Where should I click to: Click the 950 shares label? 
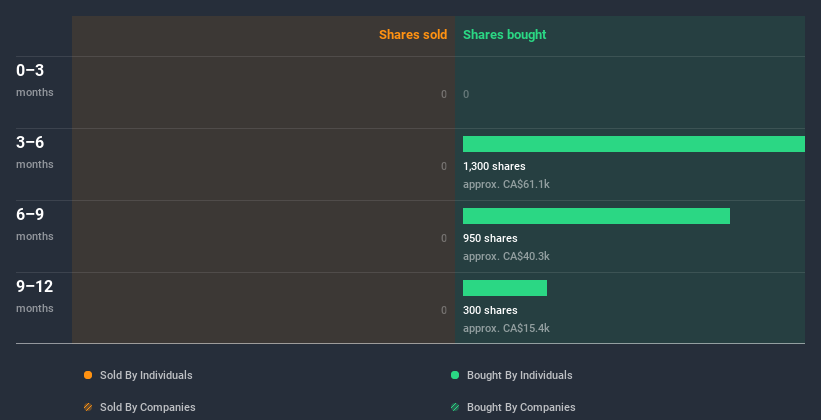pos(490,238)
